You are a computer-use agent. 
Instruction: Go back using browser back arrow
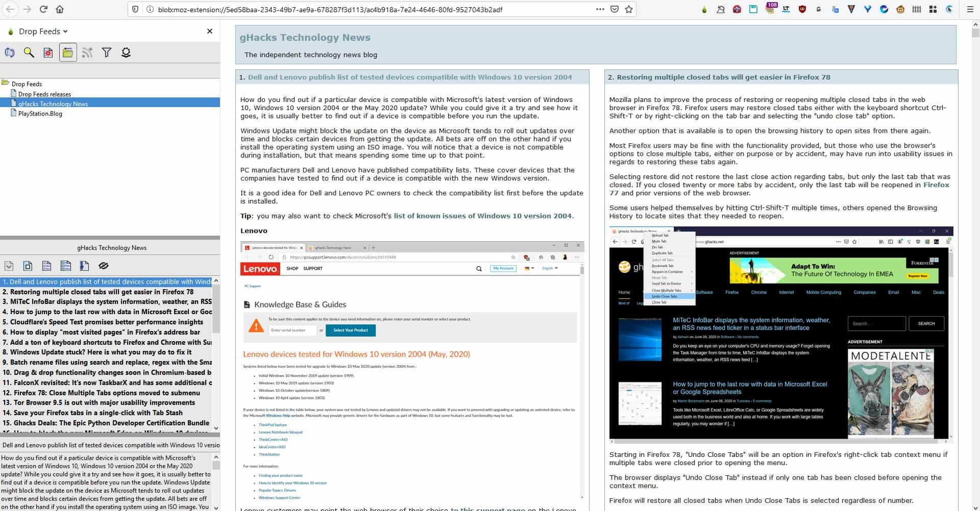pyautogui.click(x=10, y=9)
